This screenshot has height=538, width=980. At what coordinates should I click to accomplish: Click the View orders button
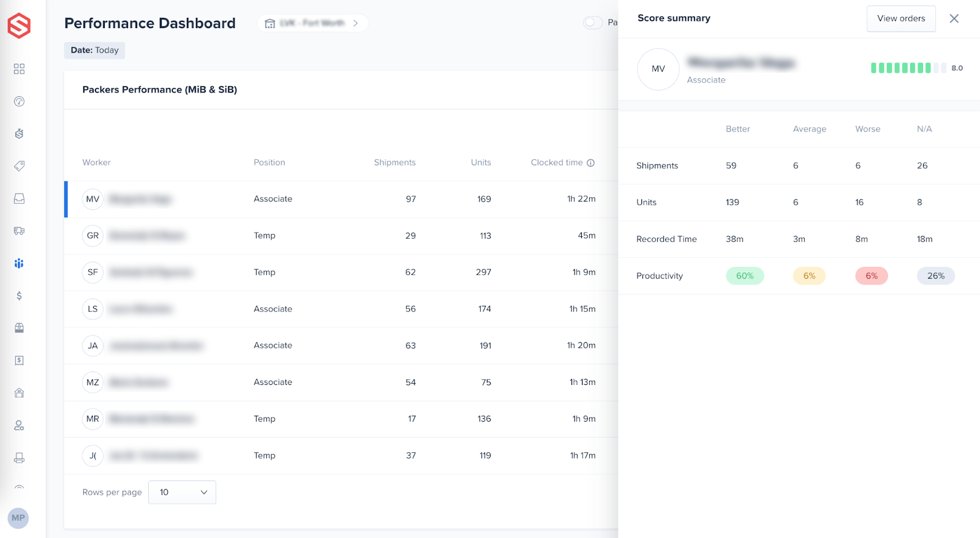point(901,18)
